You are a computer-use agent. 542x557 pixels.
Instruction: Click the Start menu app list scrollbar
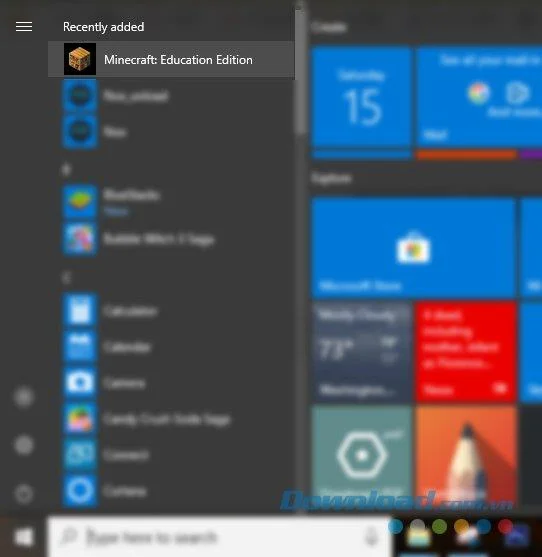pos(300,71)
